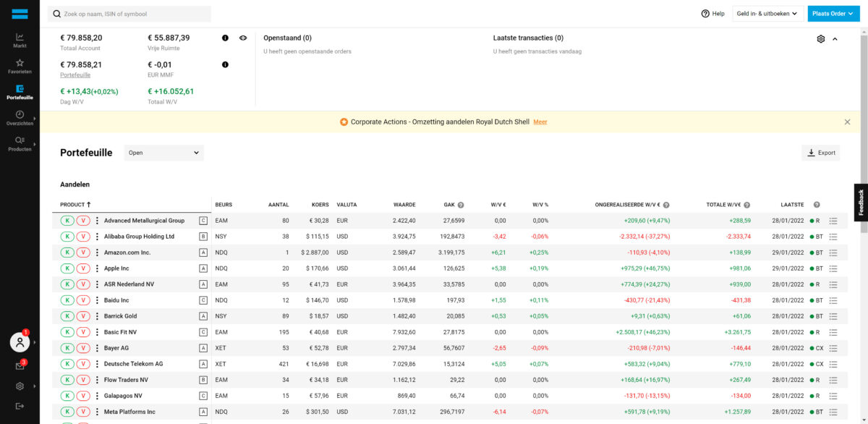
Task: Click the underlined Portefeuille link under account total
Action: pos(75,75)
